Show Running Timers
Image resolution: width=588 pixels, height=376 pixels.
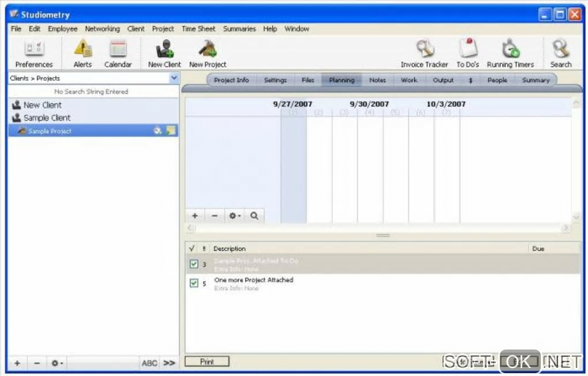point(510,54)
